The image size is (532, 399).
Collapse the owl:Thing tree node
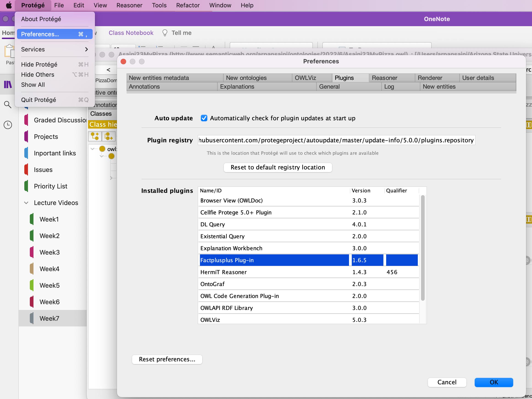click(93, 149)
